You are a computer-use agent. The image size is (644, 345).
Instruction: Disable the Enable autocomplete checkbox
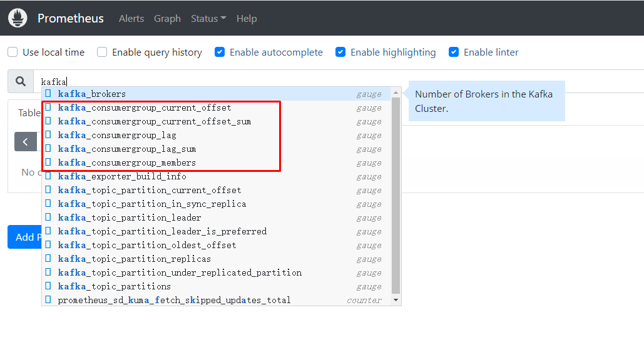tap(220, 52)
